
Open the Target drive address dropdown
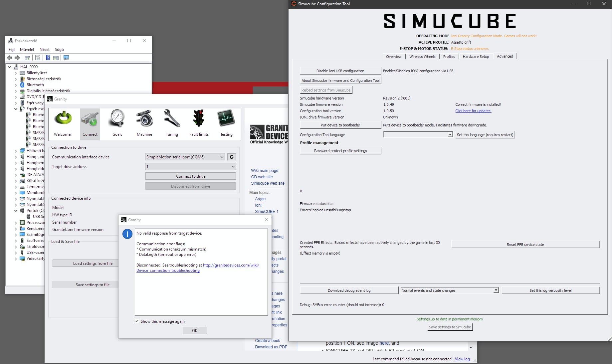point(190,166)
